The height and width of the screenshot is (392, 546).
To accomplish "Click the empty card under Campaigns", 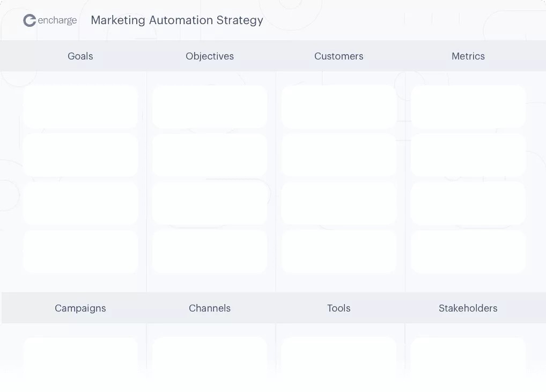I will click(80, 354).
